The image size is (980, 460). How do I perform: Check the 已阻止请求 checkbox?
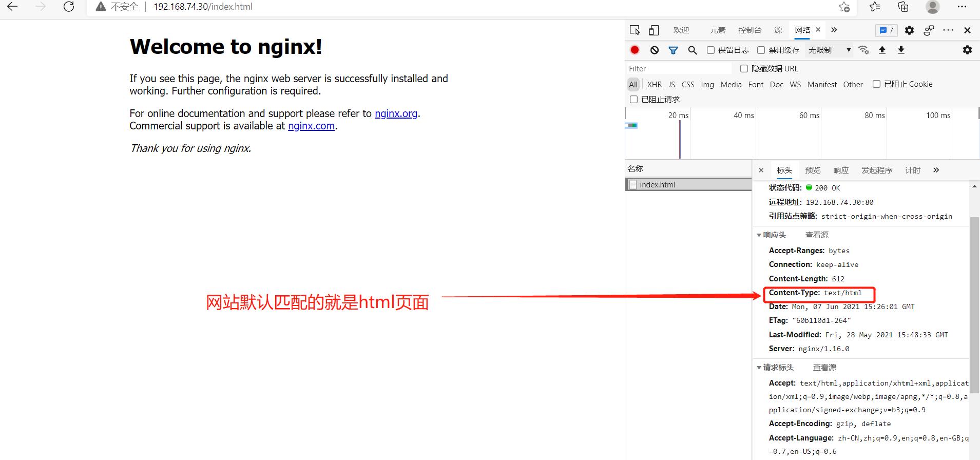tap(633, 99)
